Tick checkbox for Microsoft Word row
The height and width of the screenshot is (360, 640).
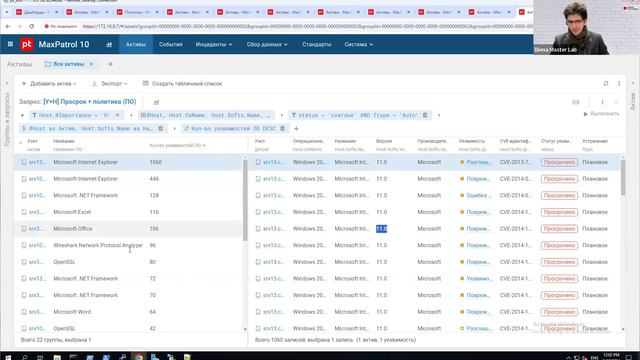coord(24,312)
